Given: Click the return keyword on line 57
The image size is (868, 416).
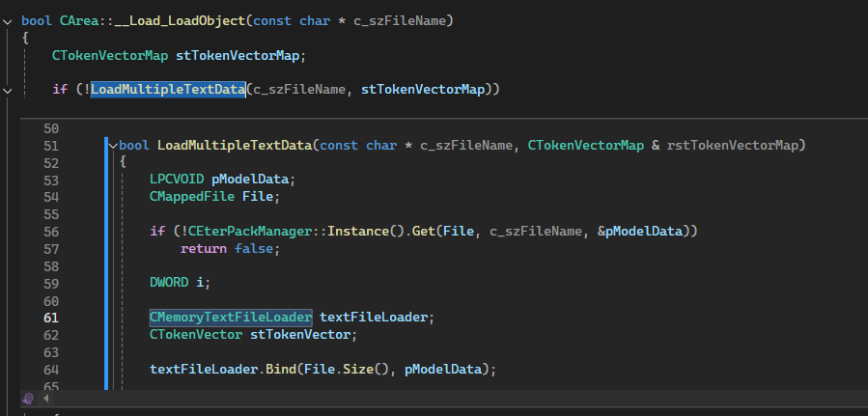Looking at the screenshot, I should pos(203,248).
